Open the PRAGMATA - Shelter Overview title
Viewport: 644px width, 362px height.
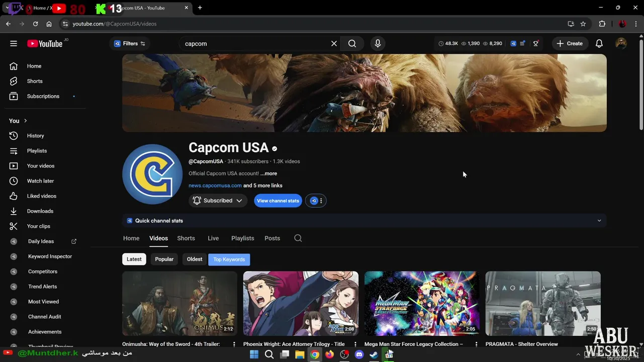[522, 344]
